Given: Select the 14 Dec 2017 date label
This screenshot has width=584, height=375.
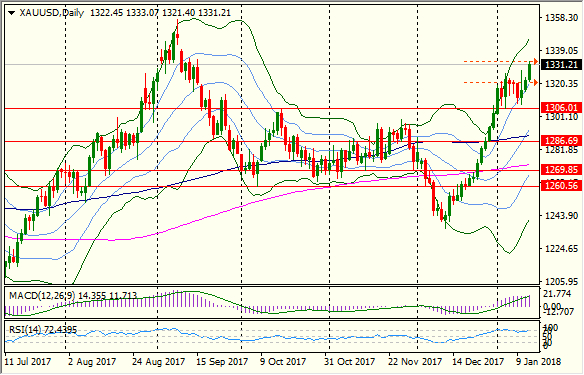Looking at the screenshot, I should click(478, 362).
